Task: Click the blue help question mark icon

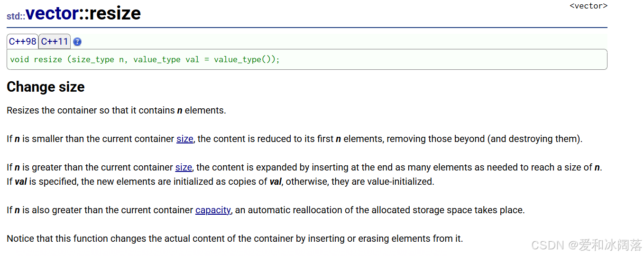Action: pyautogui.click(x=77, y=42)
